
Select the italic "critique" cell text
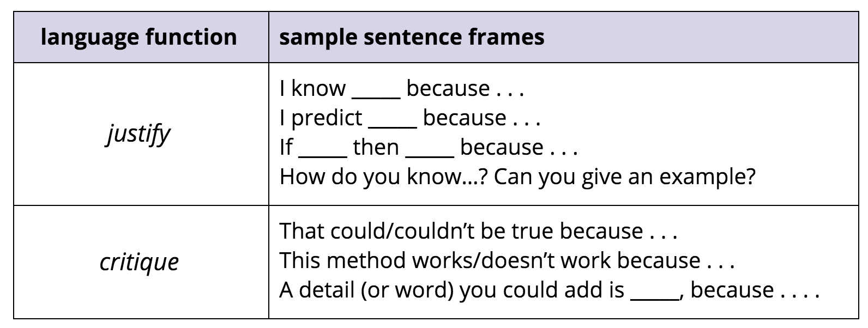[x=139, y=262]
